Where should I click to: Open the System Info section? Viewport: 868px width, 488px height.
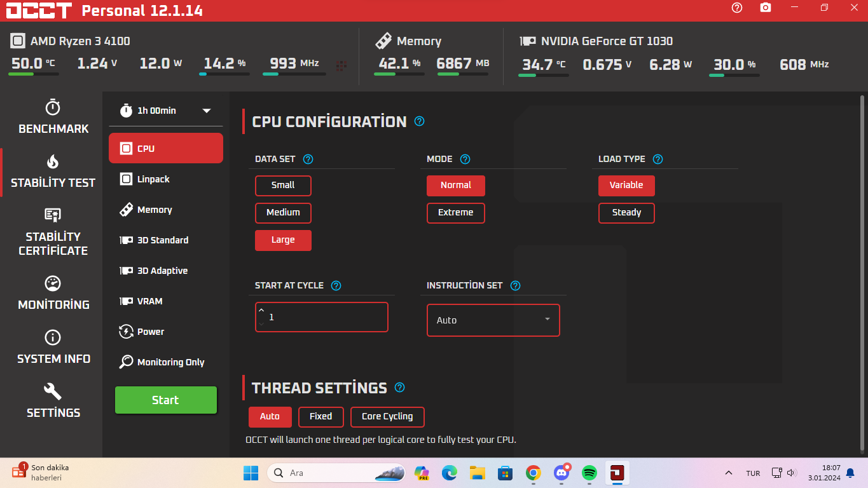click(53, 347)
